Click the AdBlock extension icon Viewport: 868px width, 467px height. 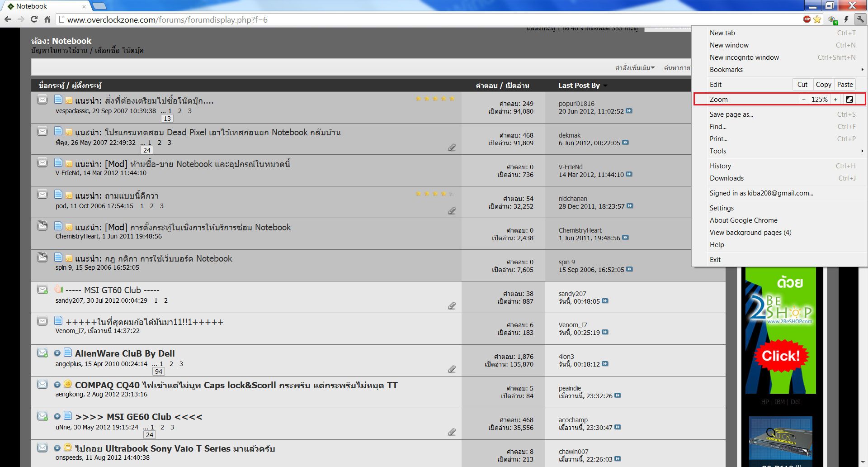click(x=807, y=19)
